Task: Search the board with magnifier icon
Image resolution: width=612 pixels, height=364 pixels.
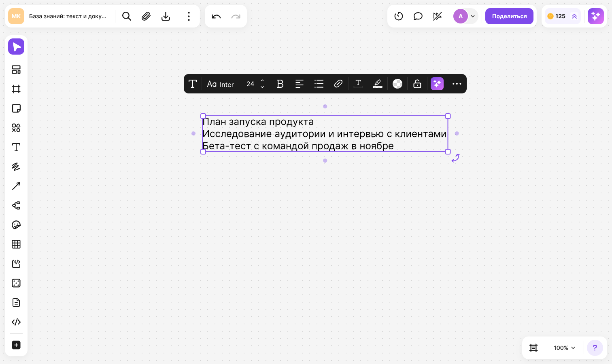Action: [127, 16]
